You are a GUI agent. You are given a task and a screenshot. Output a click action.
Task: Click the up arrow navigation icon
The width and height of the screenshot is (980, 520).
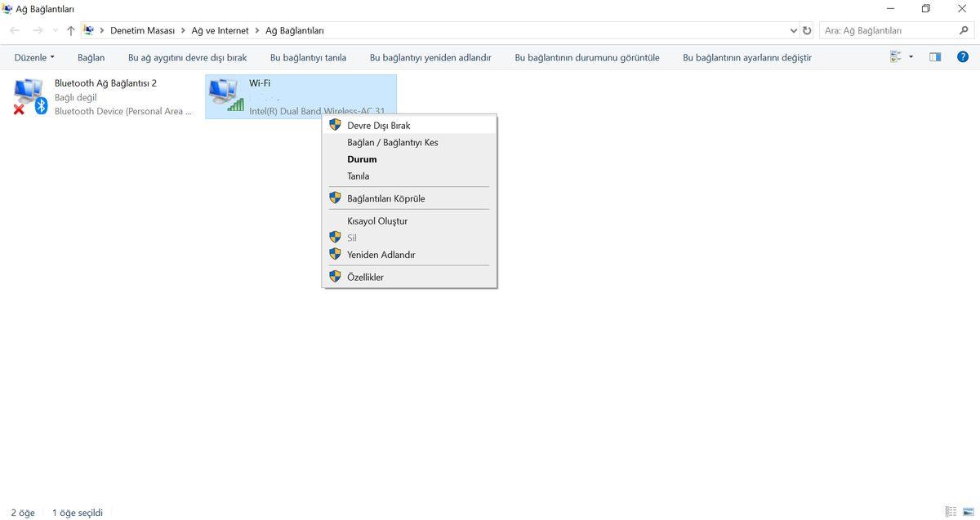click(x=71, y=30)
